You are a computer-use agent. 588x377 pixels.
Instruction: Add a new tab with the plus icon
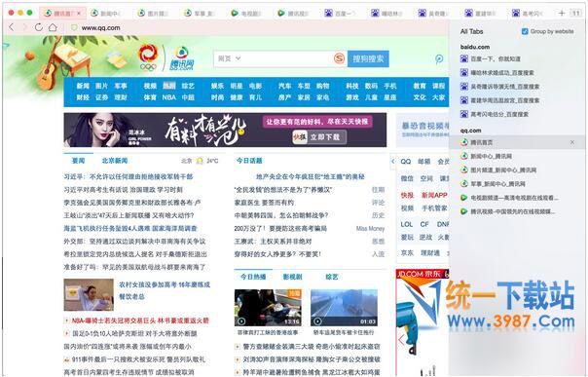pos(562,13)
